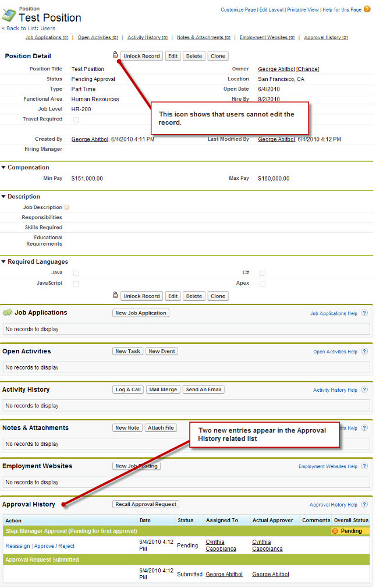Click Recall Approval Request button
The width and height of the screenshot is (376, 588).
pyautogui.click(x=146, y=504)
